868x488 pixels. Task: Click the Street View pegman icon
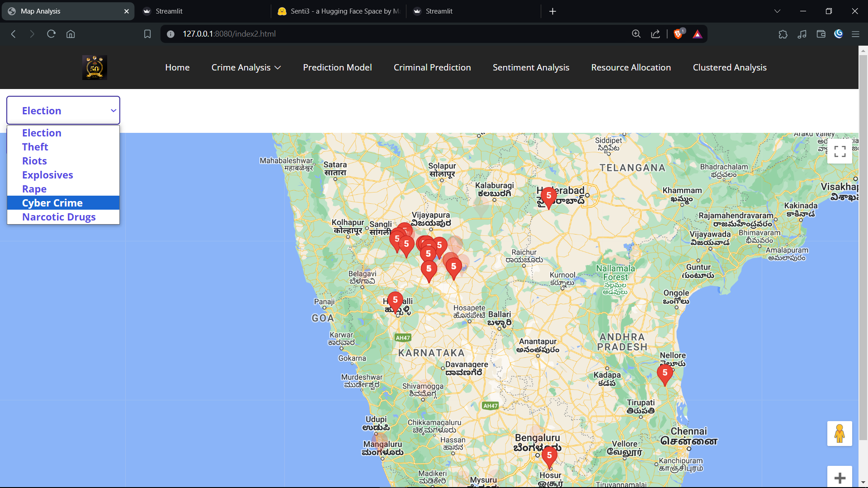[x=840, y=433]
